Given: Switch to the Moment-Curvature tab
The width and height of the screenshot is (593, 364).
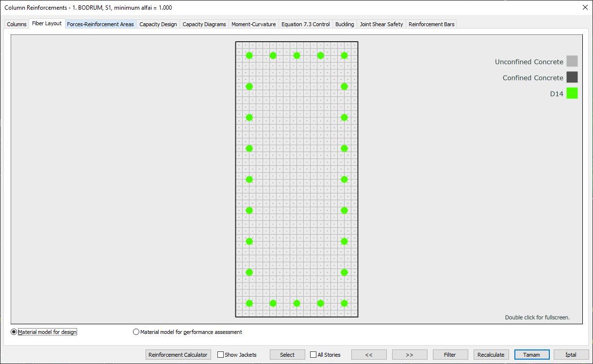Looking at the screenshot, I should click(x=253, y=24).
